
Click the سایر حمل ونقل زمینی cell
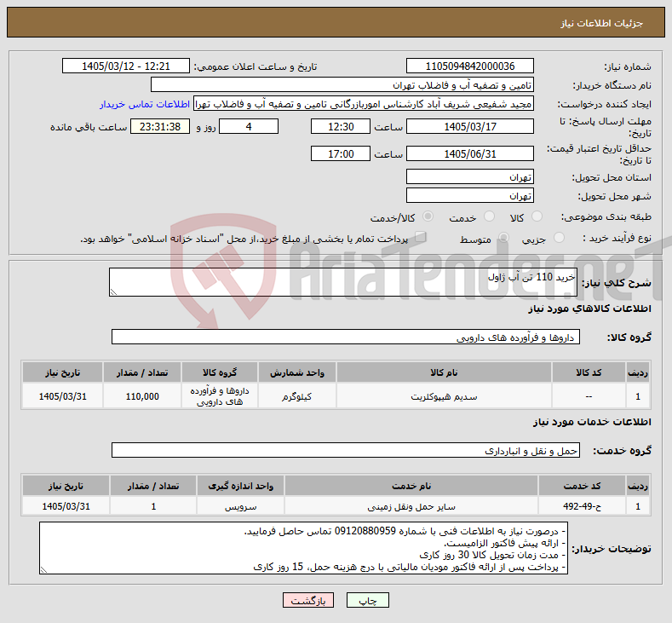[x=411, y=506]
